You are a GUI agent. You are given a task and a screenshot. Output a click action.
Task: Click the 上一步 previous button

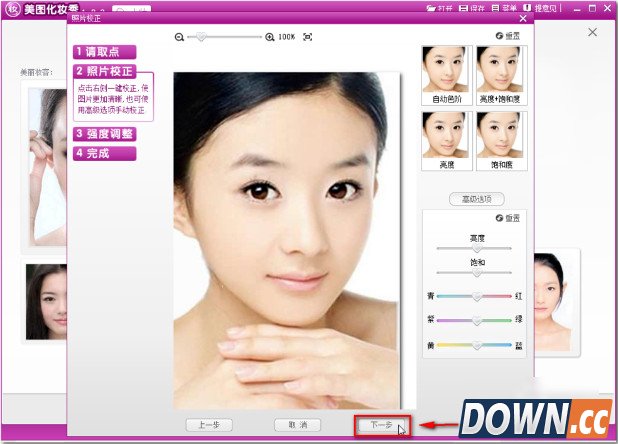pyautogui.click(x=210, y=425)
